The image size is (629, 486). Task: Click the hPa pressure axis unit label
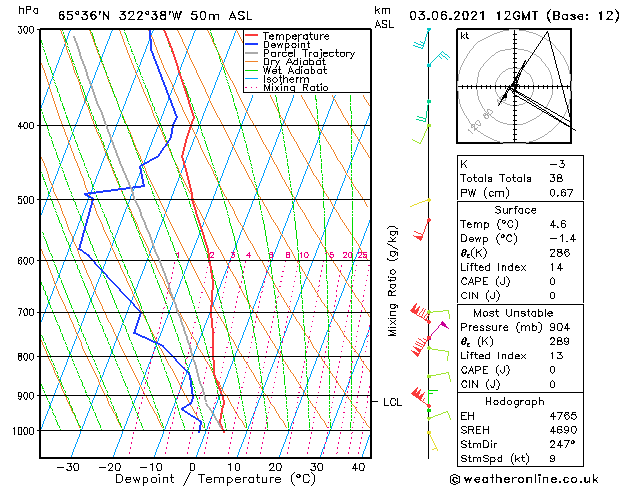coord(28,11)
